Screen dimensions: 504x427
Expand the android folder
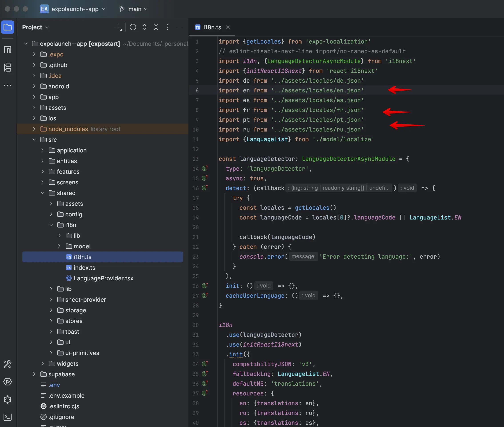[34, 86]
